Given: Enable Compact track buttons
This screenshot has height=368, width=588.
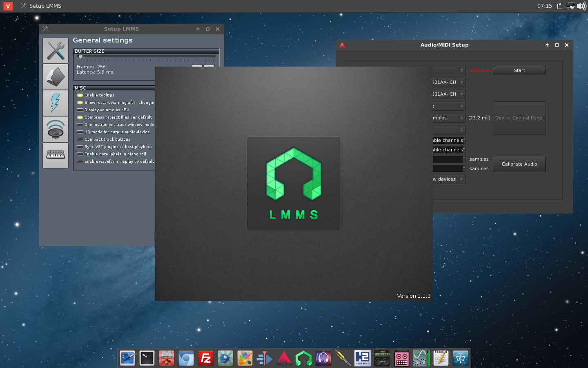Looking at the screenshot, I should tap(80, 139).
